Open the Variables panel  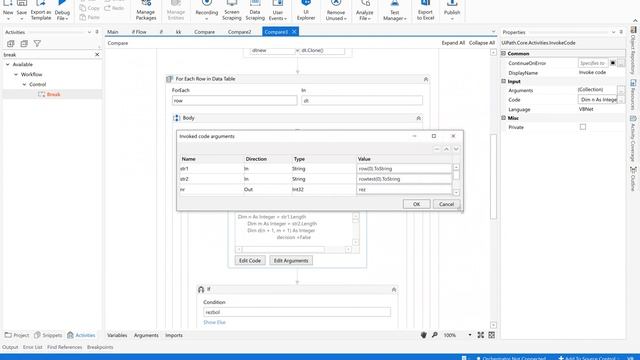(x=117, y=335)
